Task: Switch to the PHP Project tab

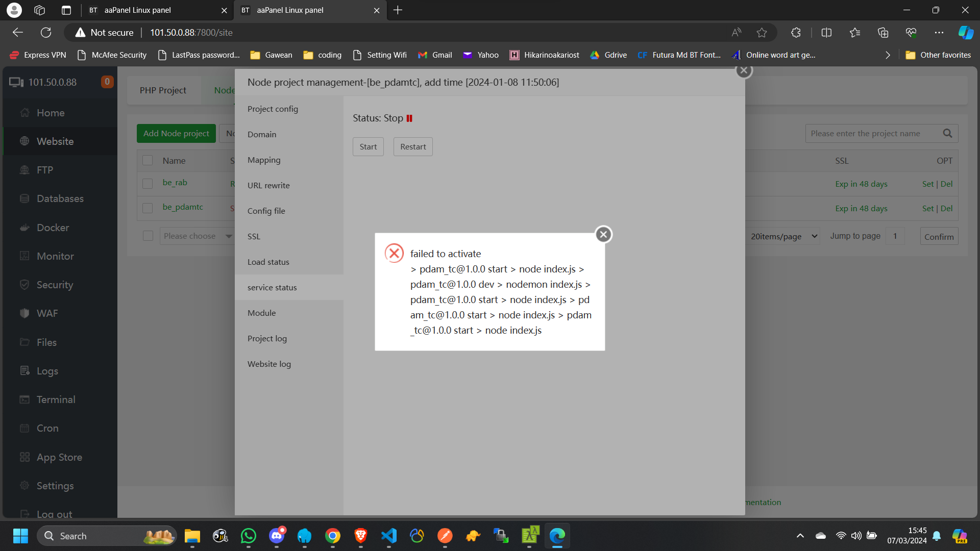Action: click(x=163, y=90)
